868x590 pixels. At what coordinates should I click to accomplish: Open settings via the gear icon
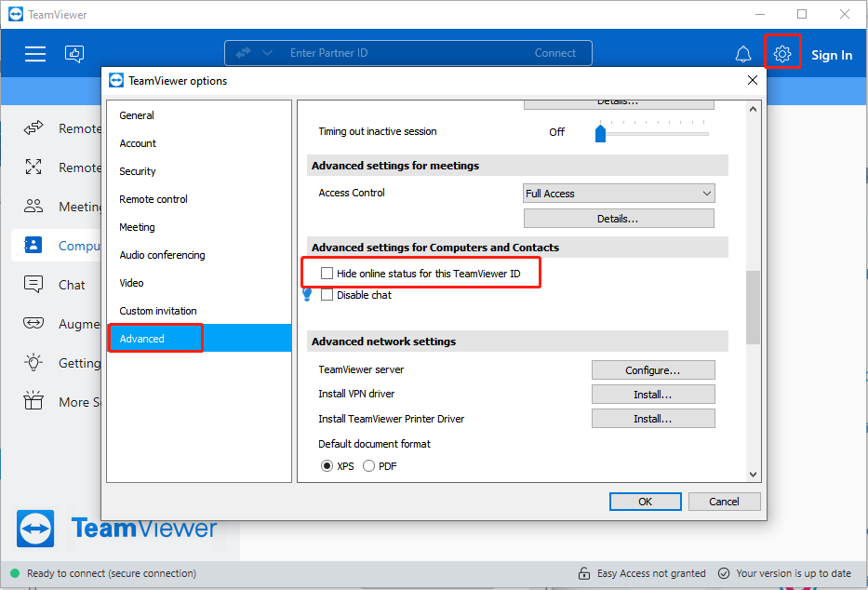click(782, 54)
